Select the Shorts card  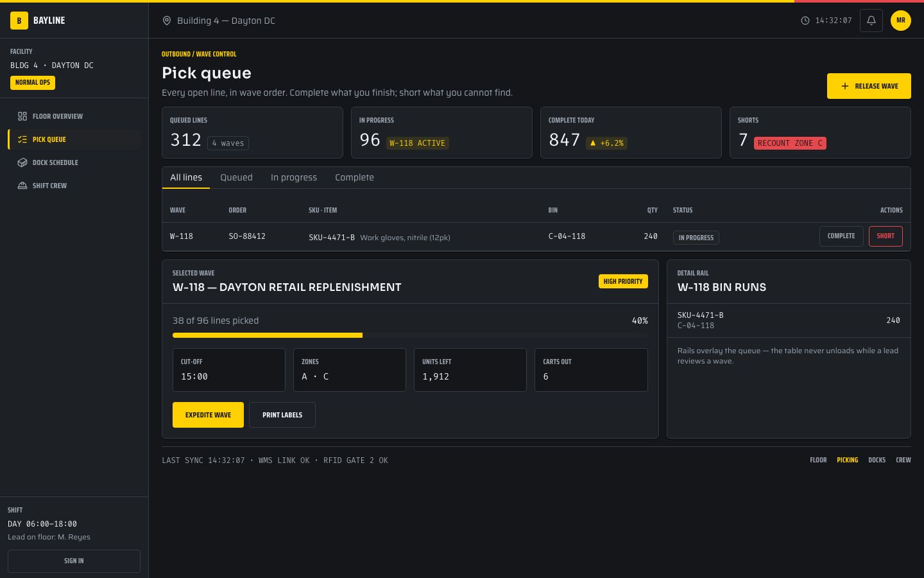pos(820,133)
